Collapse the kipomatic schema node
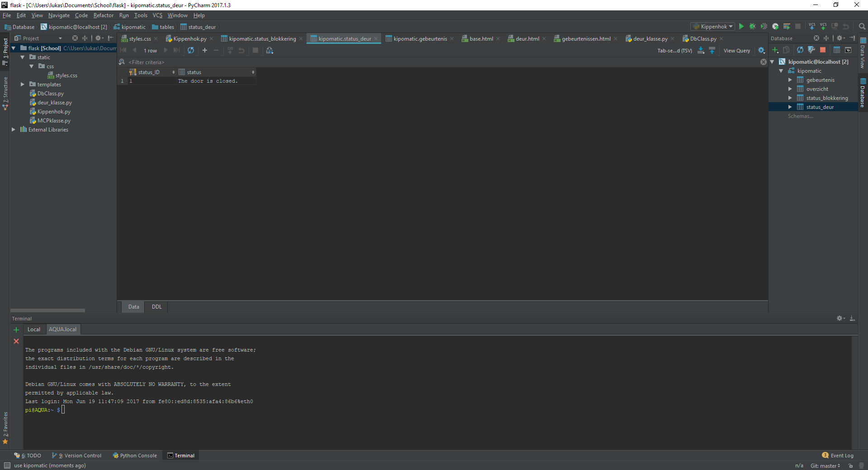Image resolution: width=868 pixels, height=470 pixels. click(781, 71)
